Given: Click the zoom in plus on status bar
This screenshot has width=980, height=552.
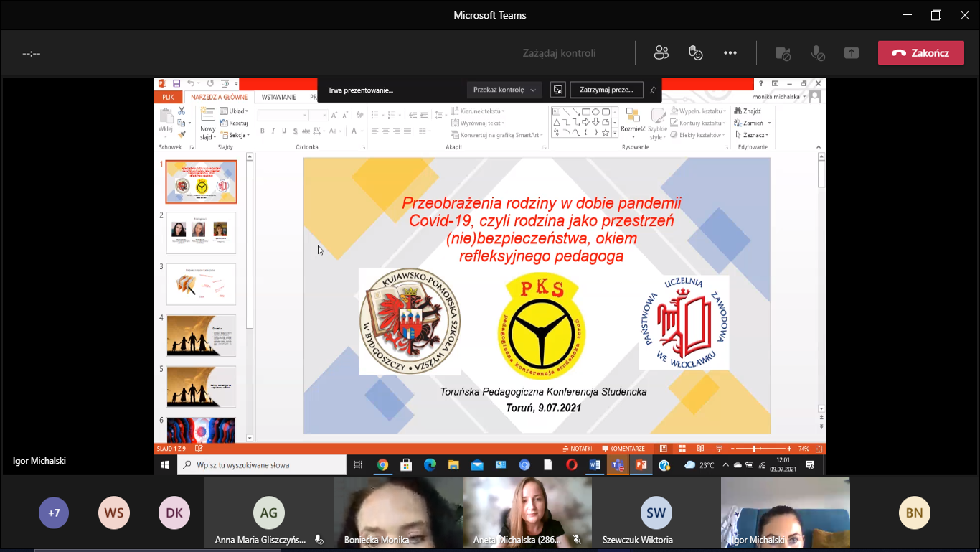Looking at the screenshot, I should click(x=789, y=449).
